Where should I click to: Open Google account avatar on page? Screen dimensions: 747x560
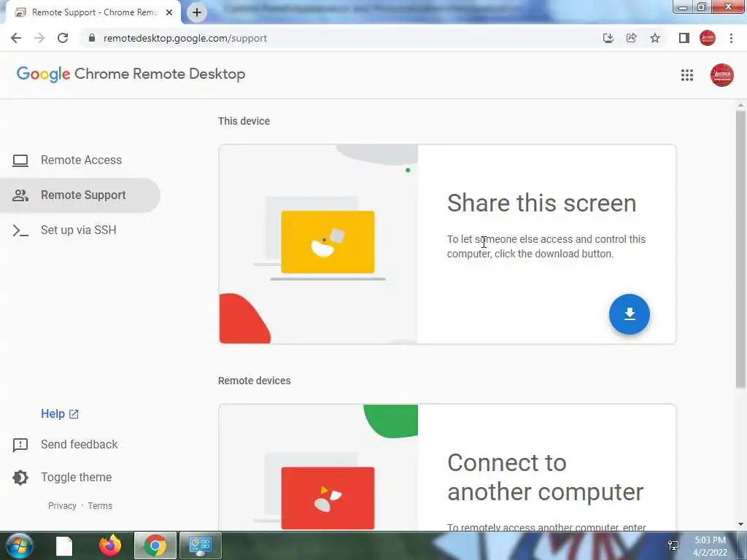(721, 75)
